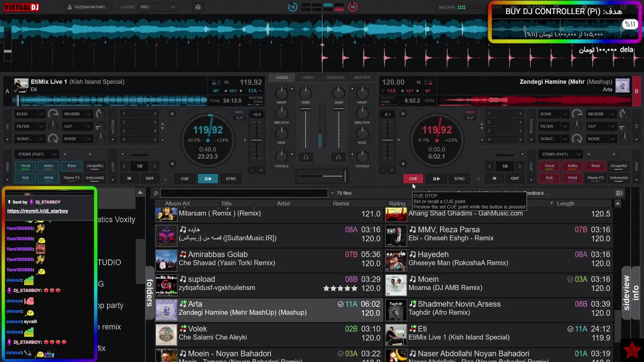Switch mixer to AUDIO tab

point(282,77)
